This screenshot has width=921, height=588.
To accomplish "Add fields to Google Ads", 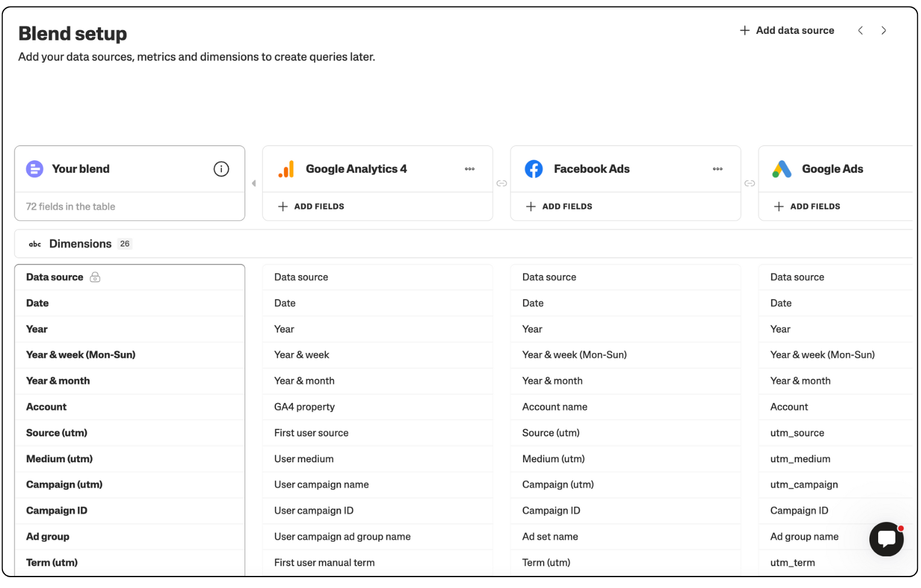I will (x=807, y=207).
